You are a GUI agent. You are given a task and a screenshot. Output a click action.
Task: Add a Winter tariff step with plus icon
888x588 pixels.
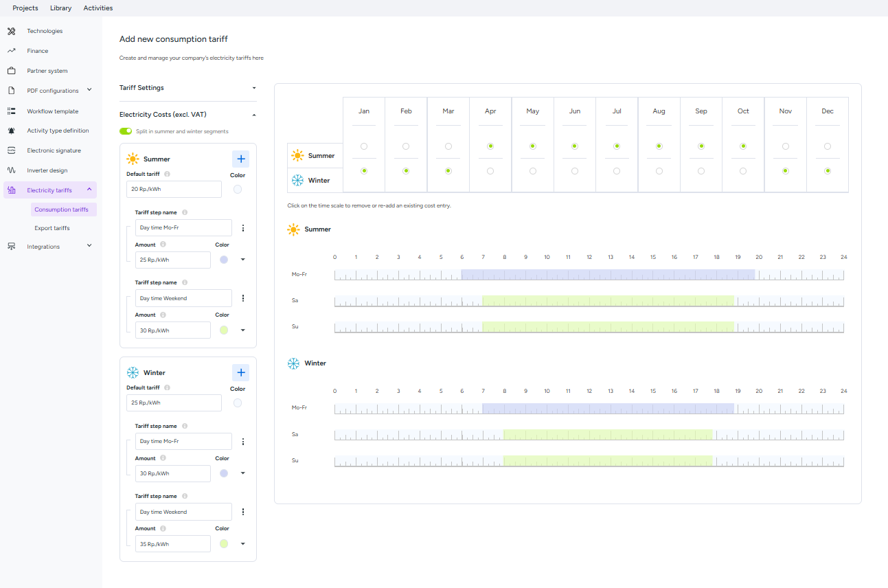click(x=240, y=373)
